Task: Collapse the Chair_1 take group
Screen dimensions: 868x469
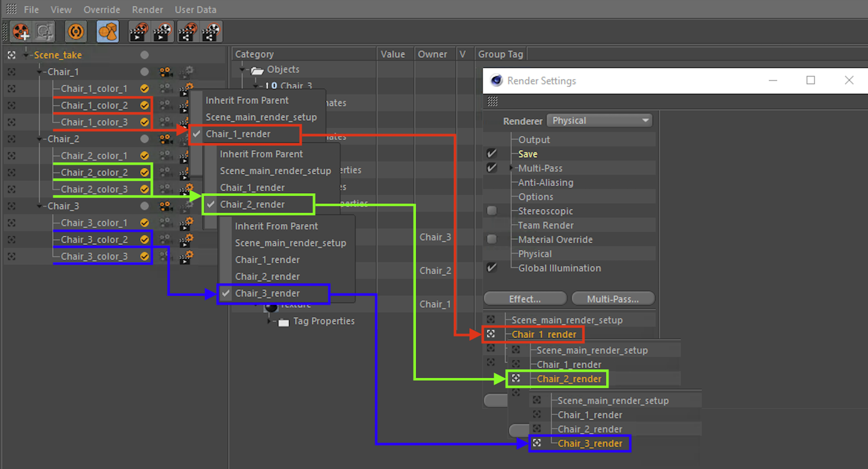Action: click(39, 72)
